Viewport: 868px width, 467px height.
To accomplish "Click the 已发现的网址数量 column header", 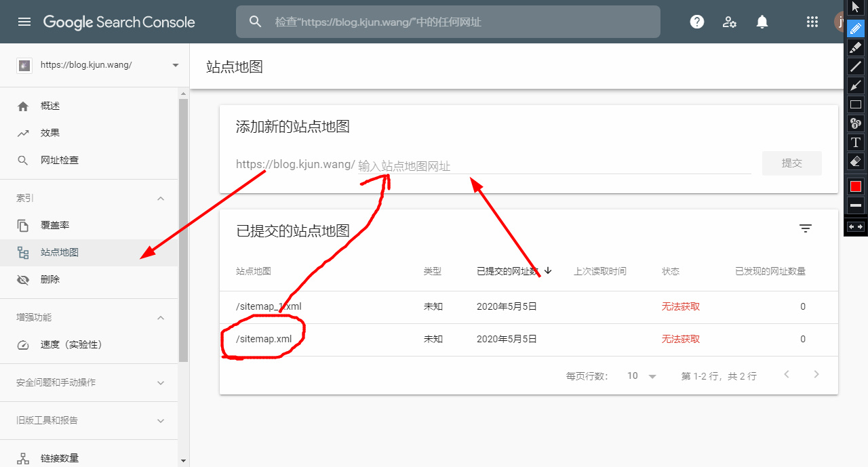I will point(770,271).
